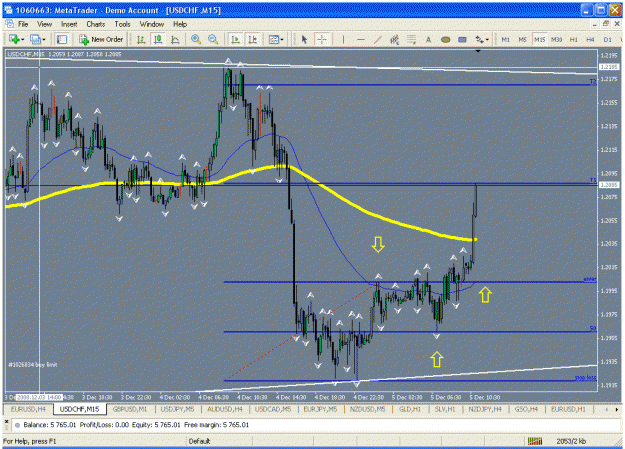Image resolution: width=625 pixels, height=449 pixels.
Task: Switch to M1 timeframe
Action: pyautogui.click(x=505, y=39)
